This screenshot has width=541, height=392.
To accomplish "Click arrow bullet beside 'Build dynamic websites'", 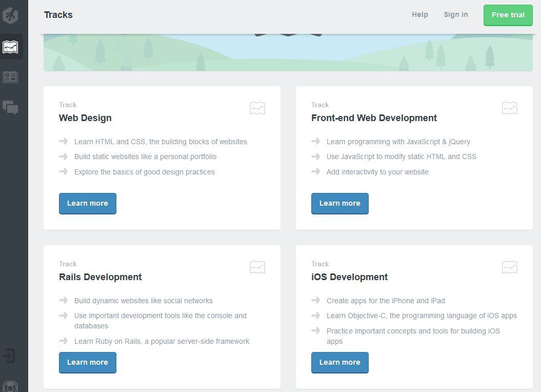I will point(64,300).
